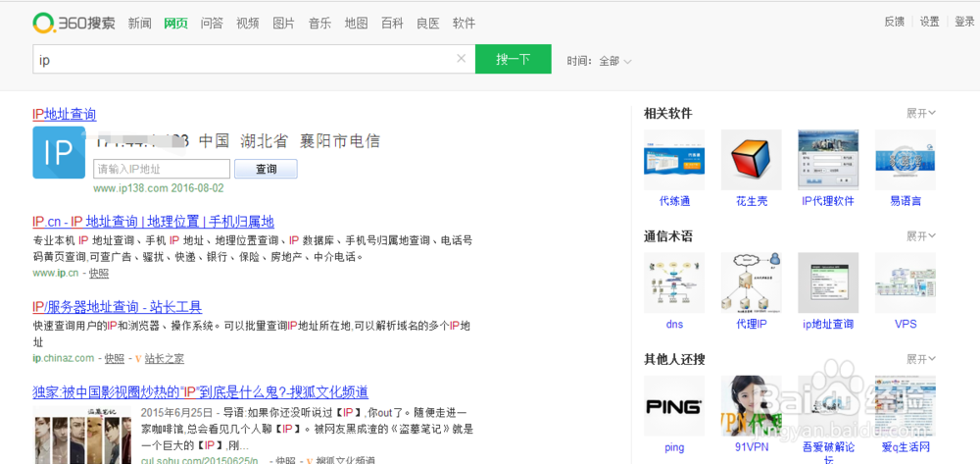Click the green 搜一下 button
The image size is (980, 464).
514,59
